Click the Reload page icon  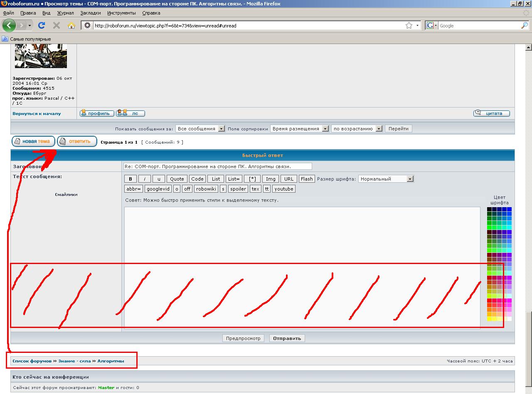click(x=42, y=25)
